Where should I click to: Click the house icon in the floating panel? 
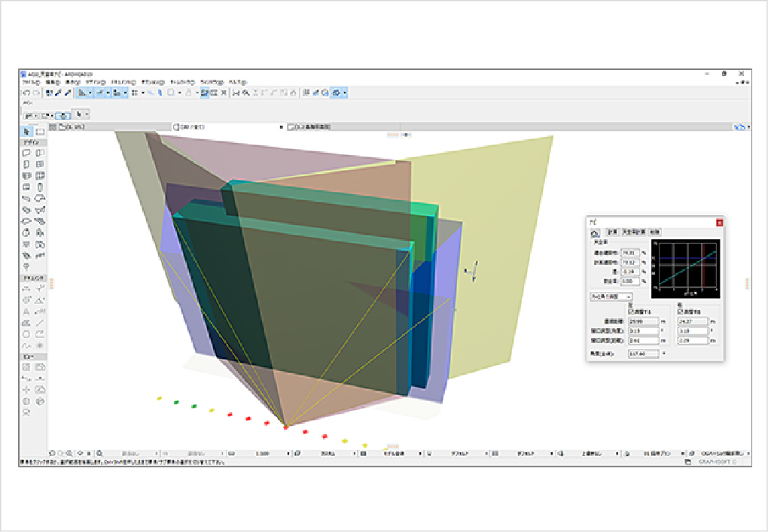(594, 233)
